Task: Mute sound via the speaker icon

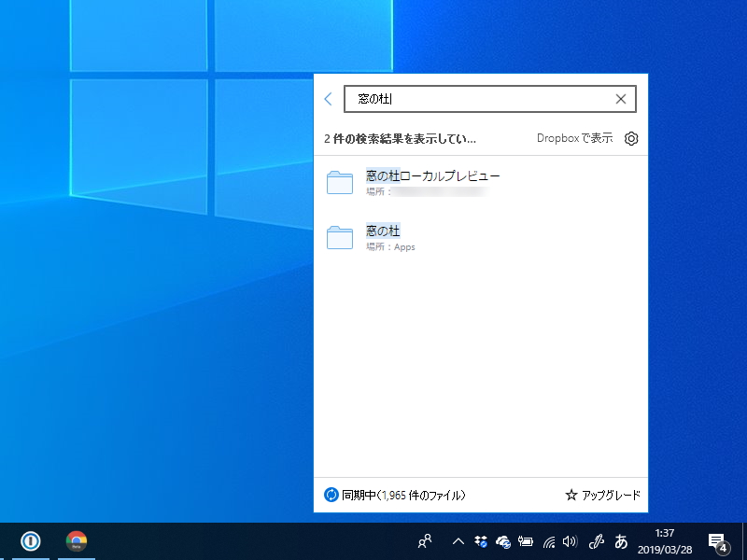Action: [571, 541]
